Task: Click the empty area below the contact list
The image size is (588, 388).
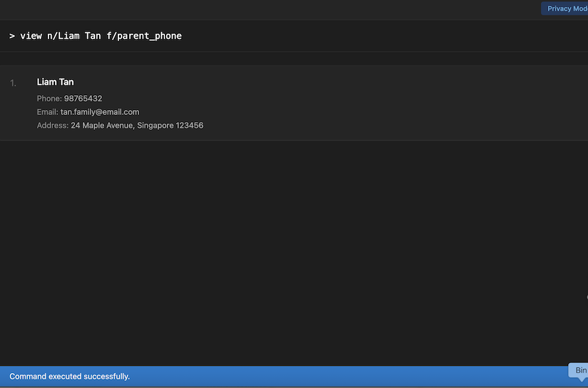Action: 291,252
